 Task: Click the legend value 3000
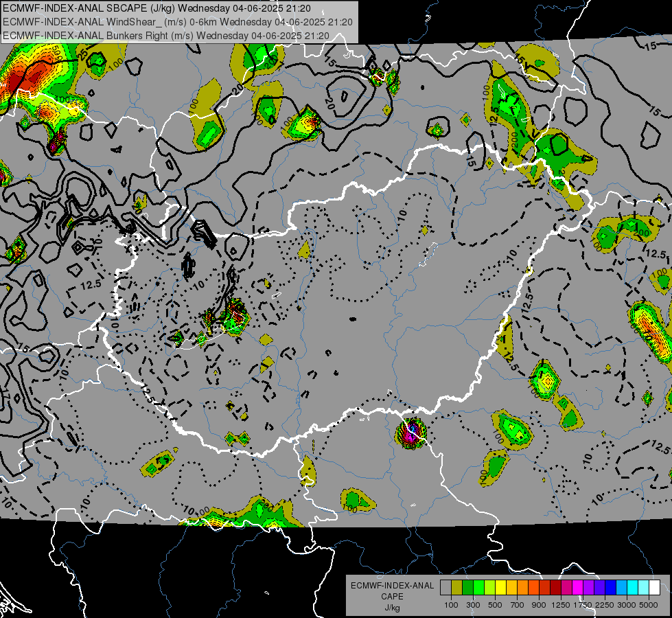click(x=627, y=605)
